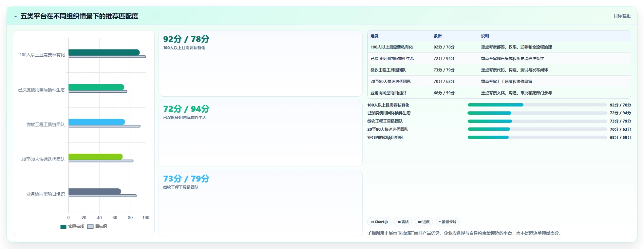Viewport: 644px width, 249px height.
Task: Select table cell 已深度使用国际插件生态
Action: coord(392,59)
